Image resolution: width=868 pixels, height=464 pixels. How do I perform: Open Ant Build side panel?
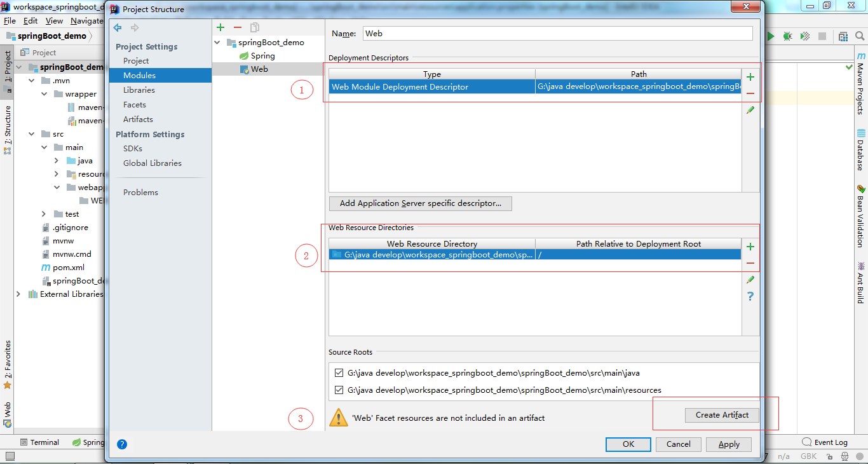coord(860,282)
